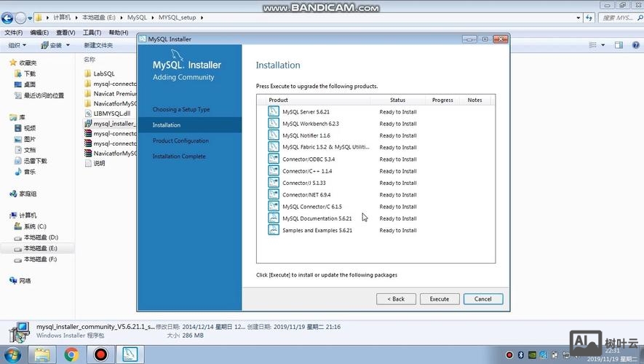
Task: Select the Choosing a Setup Type step
Action: pyautogui.click(x=181, y=109)
